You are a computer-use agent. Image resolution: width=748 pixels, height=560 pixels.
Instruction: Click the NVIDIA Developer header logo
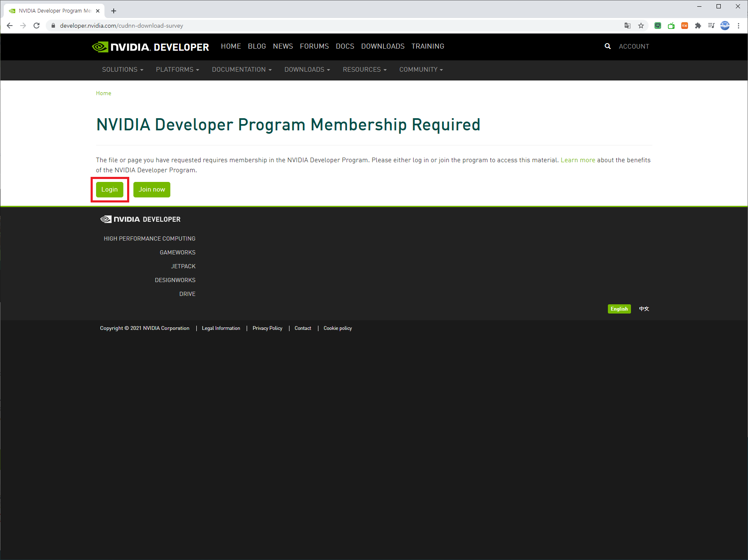click(x=150, y=47)
